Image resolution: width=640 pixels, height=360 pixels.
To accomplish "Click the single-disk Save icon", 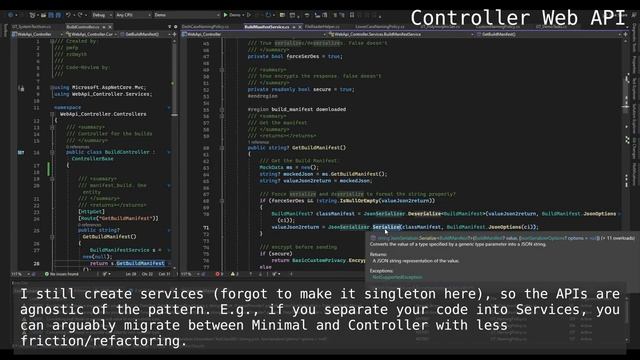I will [x=51, y=15].
